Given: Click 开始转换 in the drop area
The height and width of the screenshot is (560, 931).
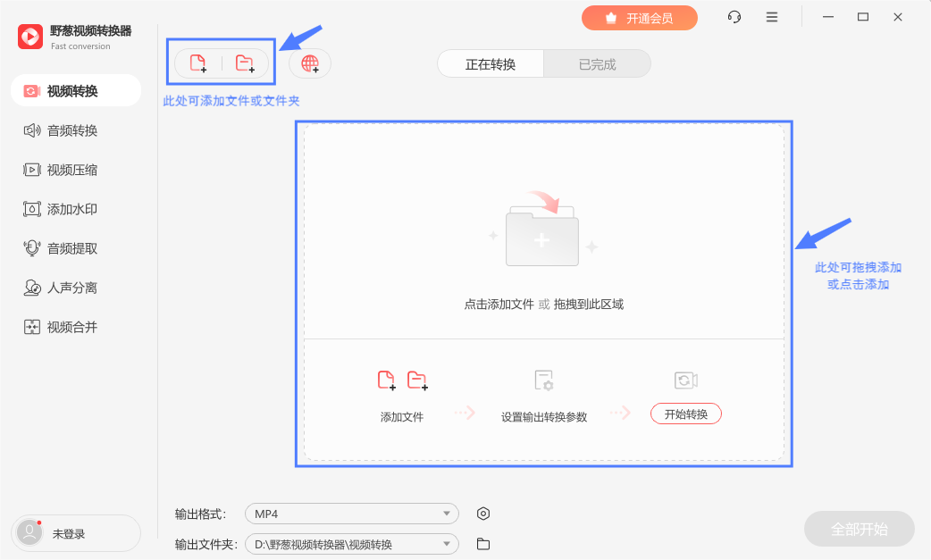Looking at the screenshot, I should tap(685, 413).
